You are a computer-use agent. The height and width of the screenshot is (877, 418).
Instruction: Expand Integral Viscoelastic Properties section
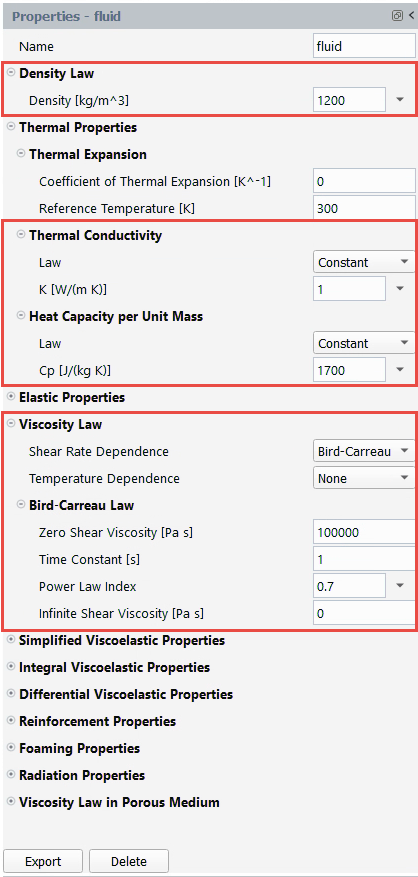[11, 667]
